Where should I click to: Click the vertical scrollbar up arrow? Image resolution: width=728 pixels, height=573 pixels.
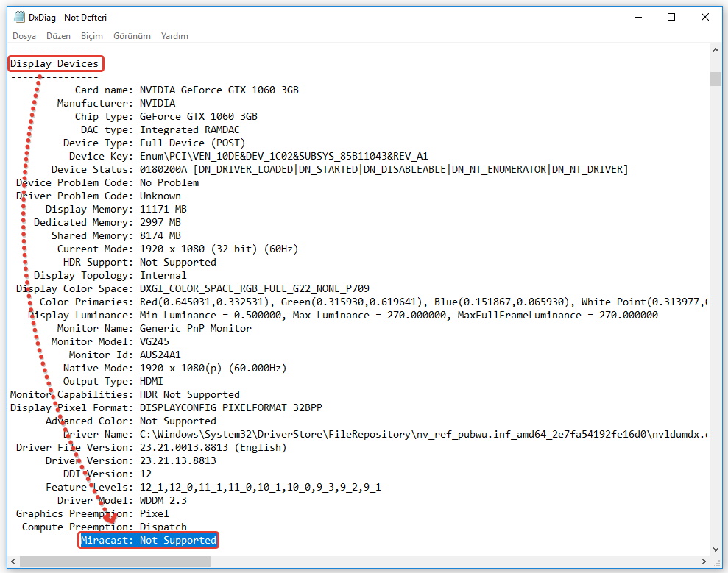(x=715, y=50)
